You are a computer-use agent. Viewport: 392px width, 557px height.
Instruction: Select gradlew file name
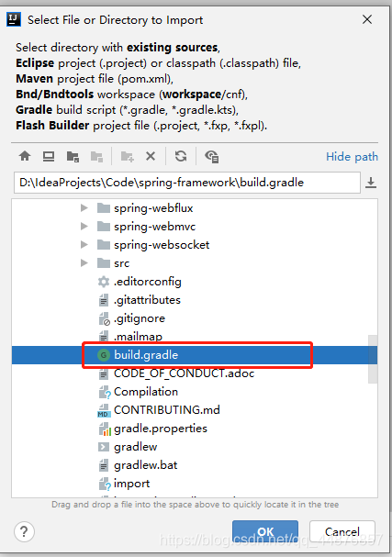pyautogui.click(x=135, y=447)
